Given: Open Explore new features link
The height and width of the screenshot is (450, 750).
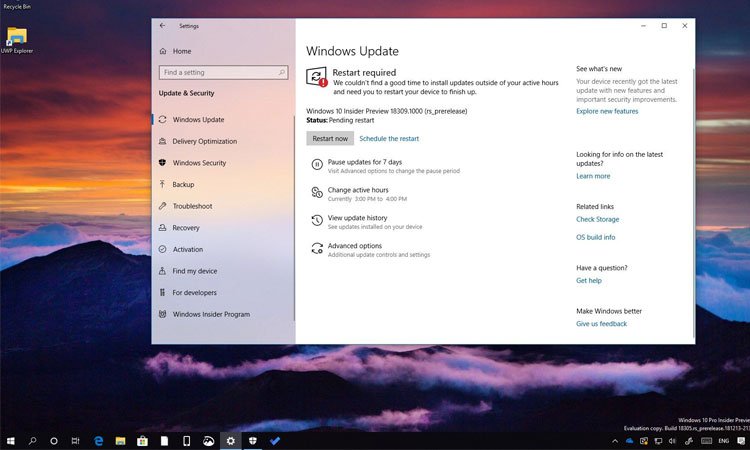Looking at the screenshot, I should [x=606, y=111].
